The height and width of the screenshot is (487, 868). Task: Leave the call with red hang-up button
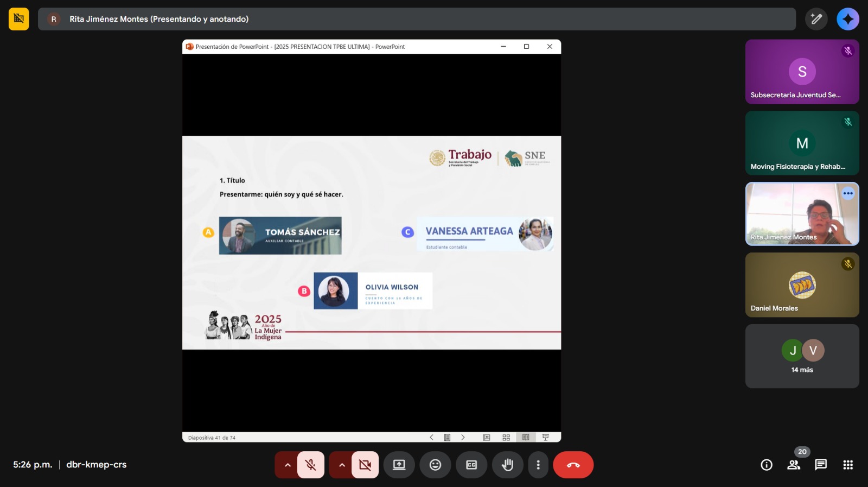[x=573, y=465]
